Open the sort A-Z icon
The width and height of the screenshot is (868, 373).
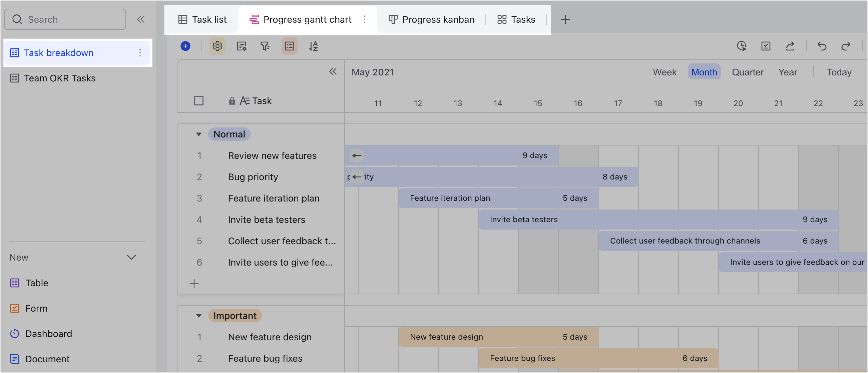(313, 46)
